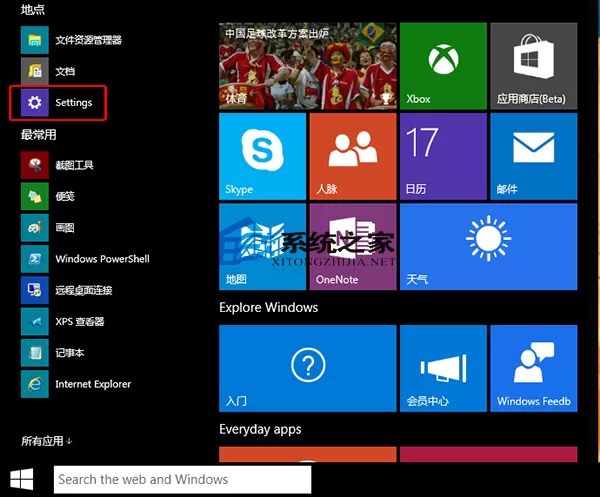Open Settings from the places list
The width and height of the screenshot is (600, 497).
coord(57,103)
